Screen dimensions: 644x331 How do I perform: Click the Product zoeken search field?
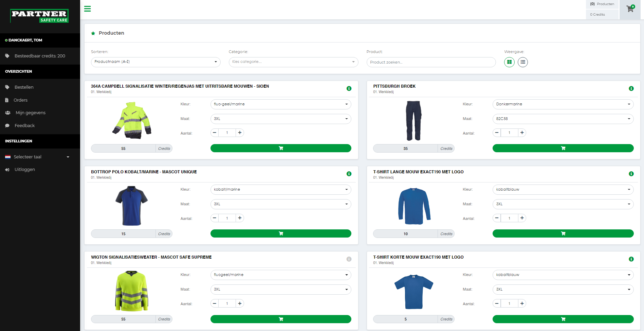pos(431,62)
